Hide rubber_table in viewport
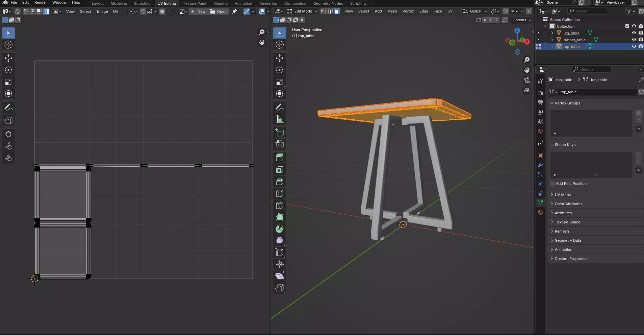This screenshot has width=644, height=335. [x=634, y=40]
